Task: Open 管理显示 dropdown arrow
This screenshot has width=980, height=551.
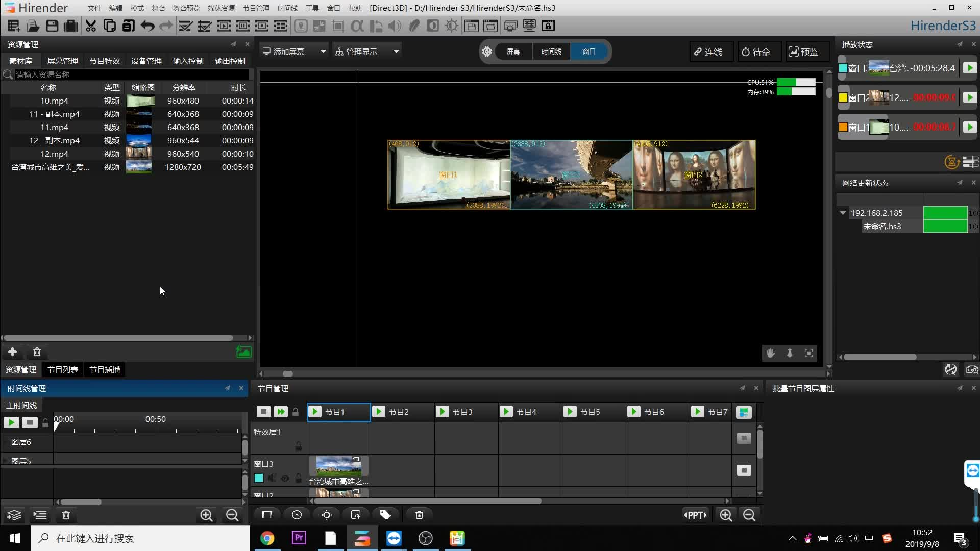Action: [x=396, y=51]
